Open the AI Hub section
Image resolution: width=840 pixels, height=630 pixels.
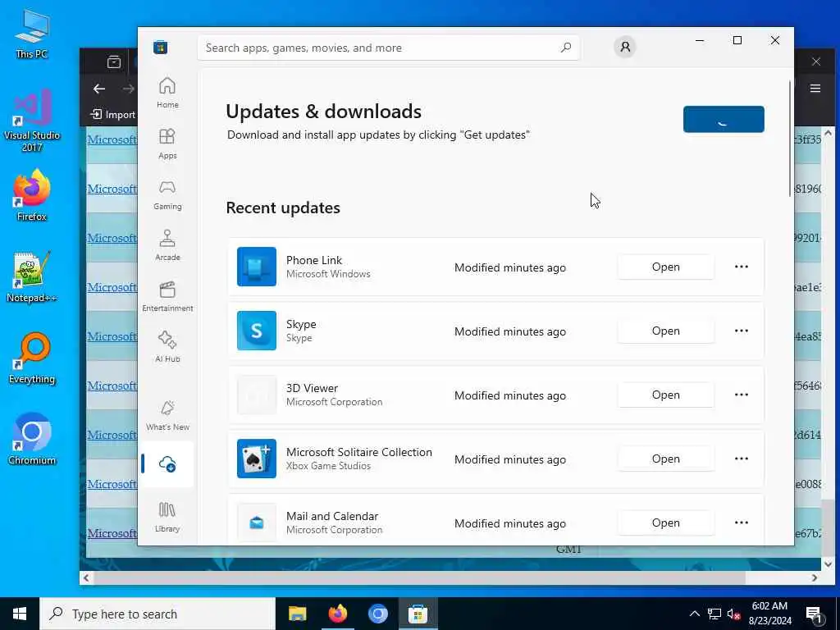[x=167, y=347]
